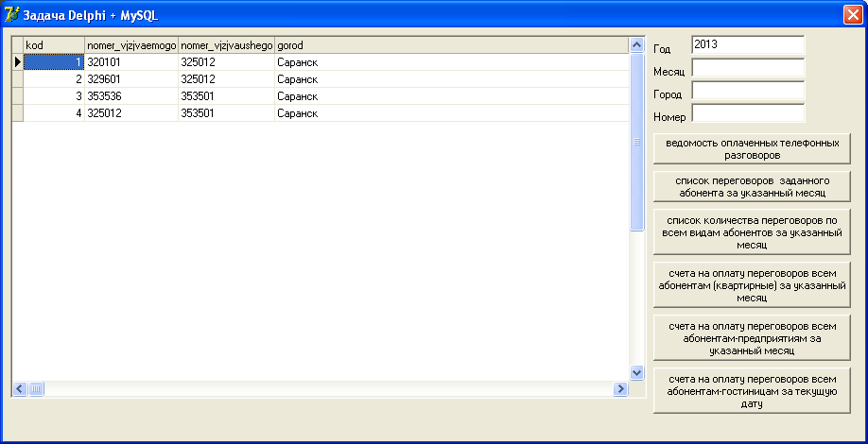Click the kod column header
This screenshot has height=444, width=868.
click(54, 44)
